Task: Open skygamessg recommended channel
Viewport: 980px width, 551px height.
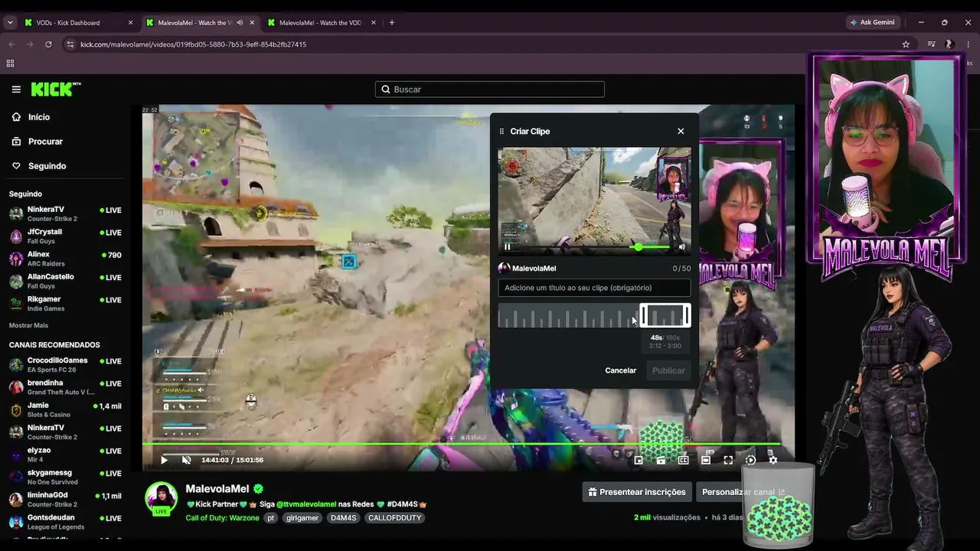Action: tap(65, 477)
